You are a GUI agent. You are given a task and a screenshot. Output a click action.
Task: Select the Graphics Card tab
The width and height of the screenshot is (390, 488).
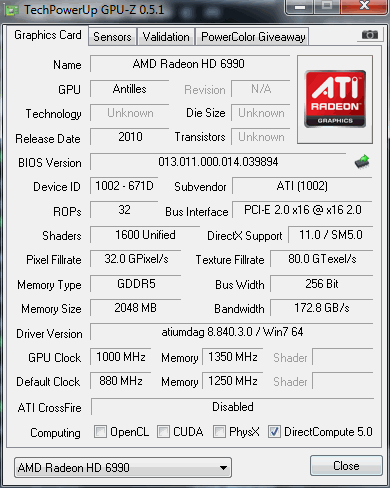coord(48,35)
